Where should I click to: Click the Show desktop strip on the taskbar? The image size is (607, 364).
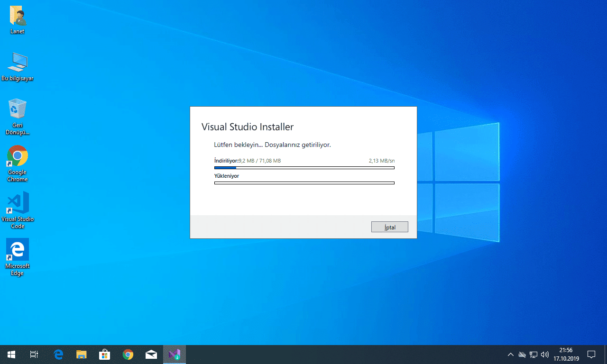[606, 355]
